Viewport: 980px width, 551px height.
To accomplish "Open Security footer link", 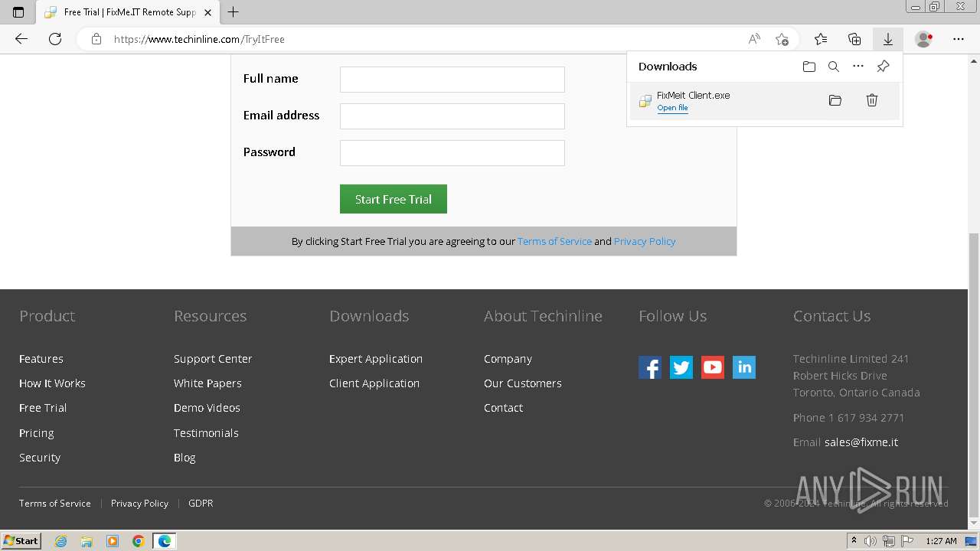I will pos(40,458).
